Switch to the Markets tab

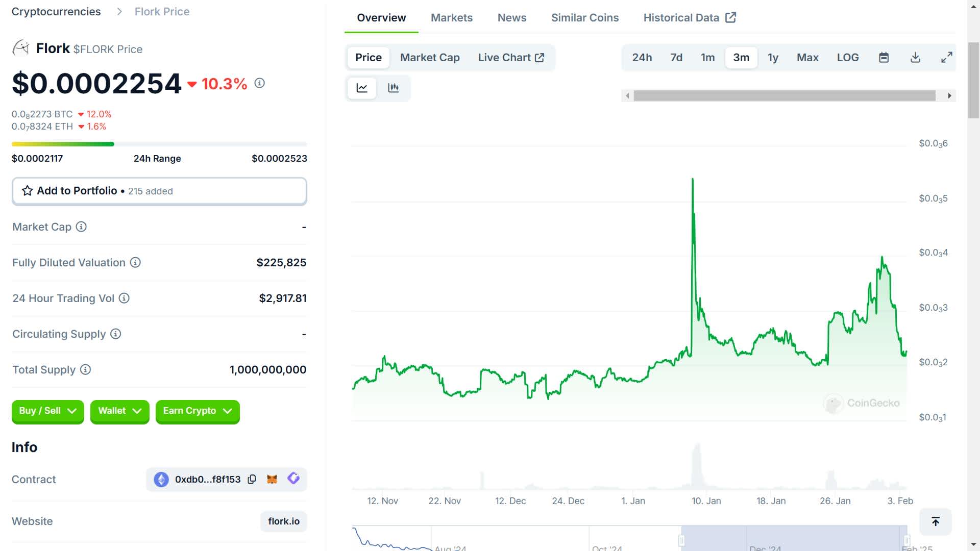tap(452, 18)
